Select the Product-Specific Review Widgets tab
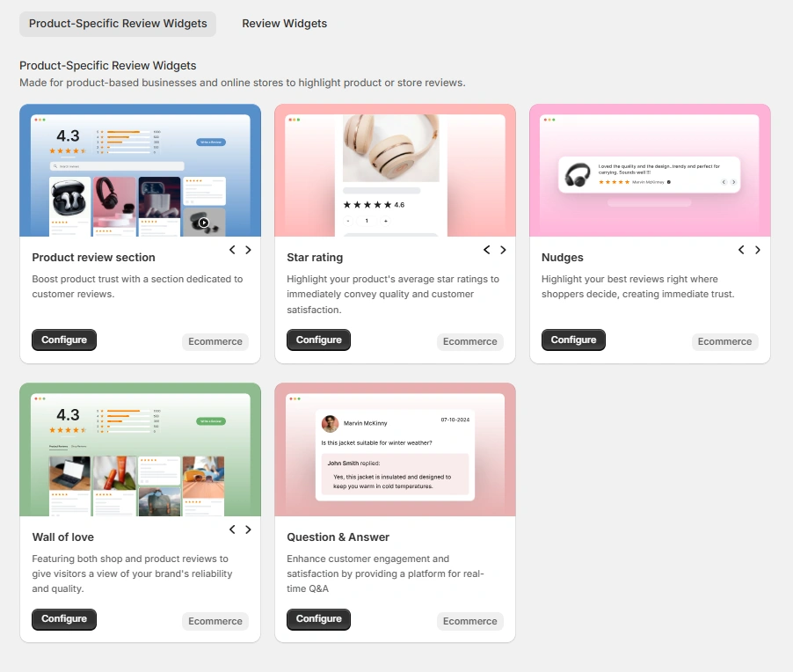793x672 pixels. click(117, 24)
